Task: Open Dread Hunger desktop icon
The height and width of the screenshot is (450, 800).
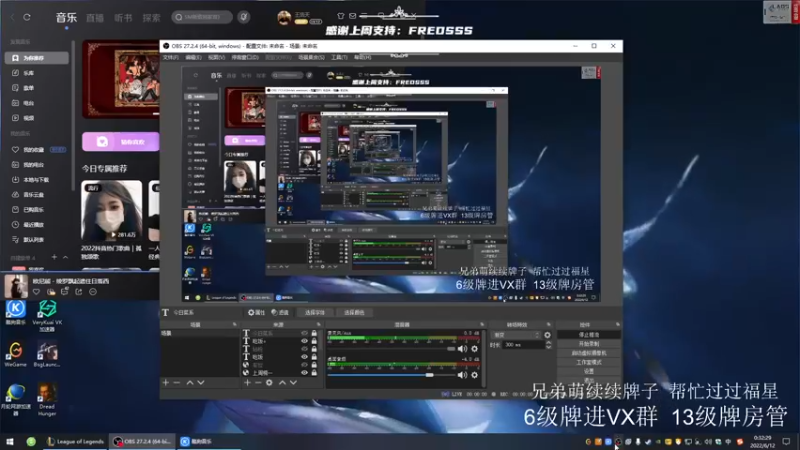Action: click(47, 399)
